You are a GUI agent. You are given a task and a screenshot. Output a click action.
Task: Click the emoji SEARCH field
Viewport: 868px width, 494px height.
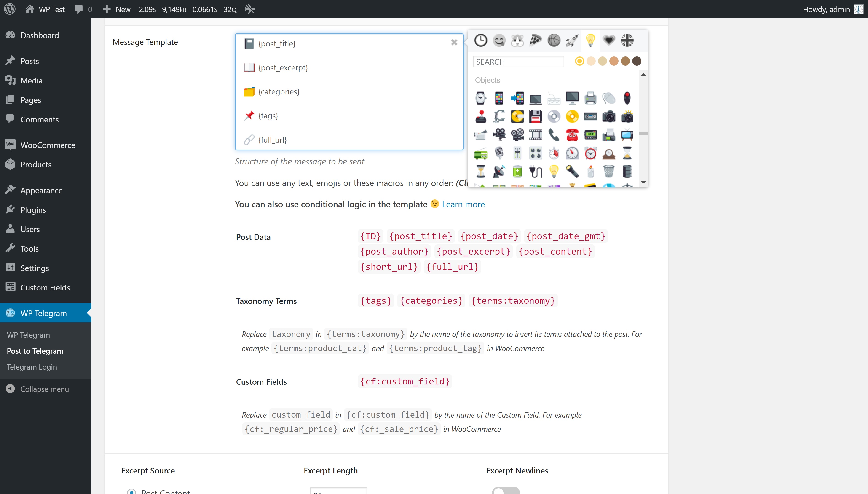pyautogui.click(x=518, y=62)
